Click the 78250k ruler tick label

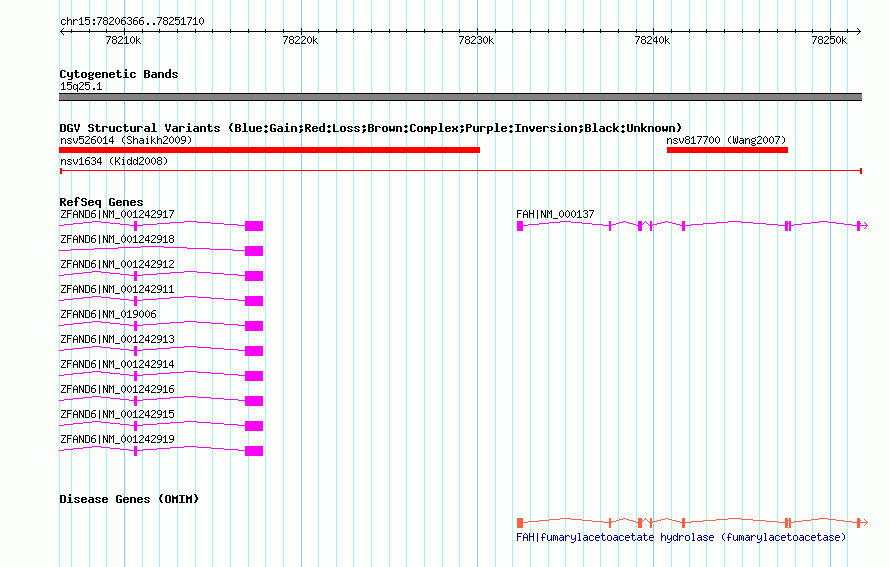click(829, 40)
